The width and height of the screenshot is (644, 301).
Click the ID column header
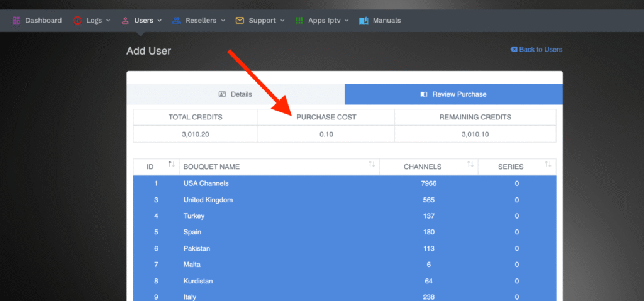tap(156, 167)
